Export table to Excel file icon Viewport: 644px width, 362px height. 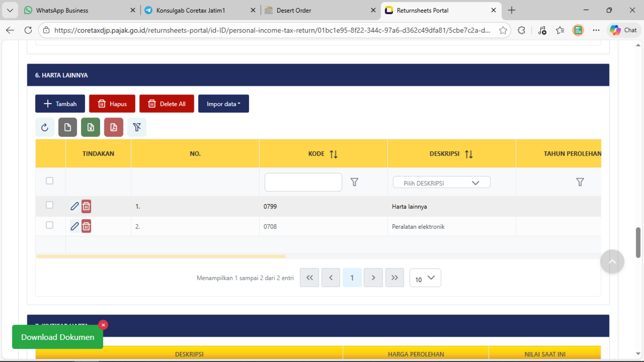[91, 128]
